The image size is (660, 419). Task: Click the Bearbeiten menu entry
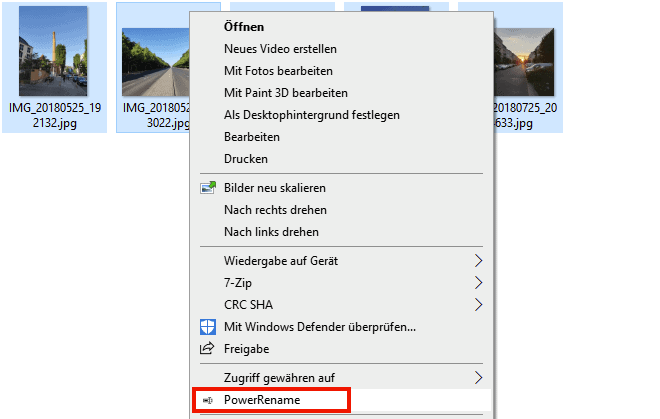pyautogui.click(x=252, y=137)
